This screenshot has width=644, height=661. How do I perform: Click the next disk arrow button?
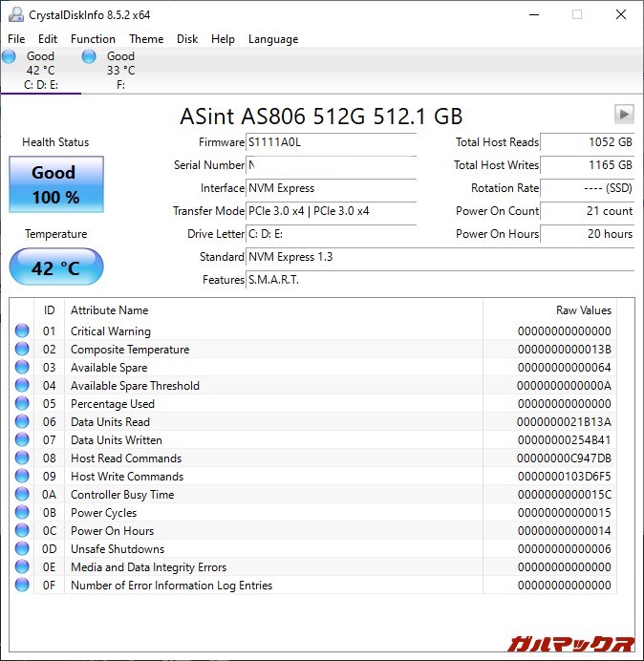click(x=624, y=115)
